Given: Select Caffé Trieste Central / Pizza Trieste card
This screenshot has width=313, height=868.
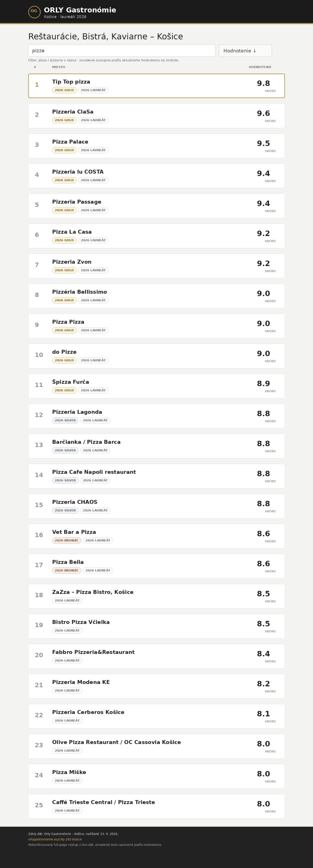Looking at the screenshot, I should tap(156, 806).
